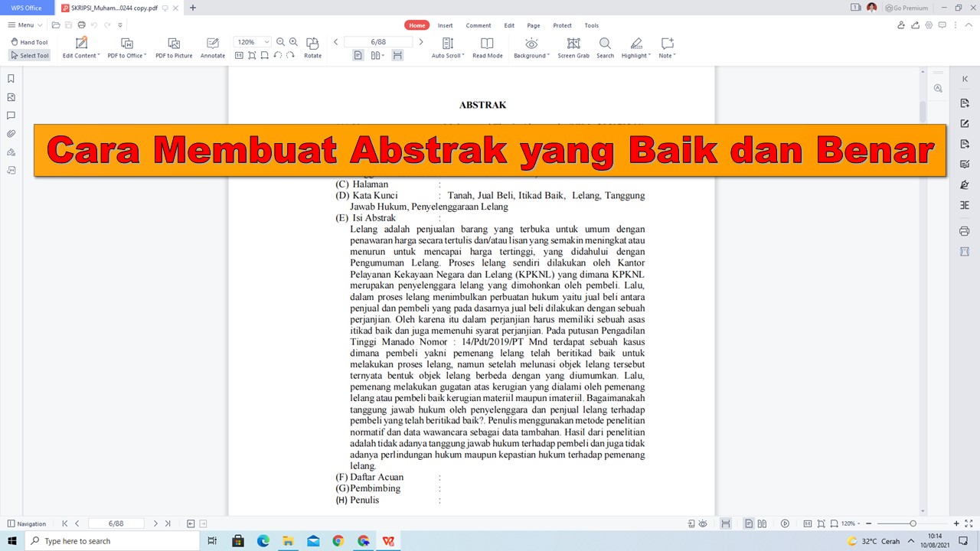Show the bookmarks panel in left sidebar
980x551 pixels.
pos(11,78)
